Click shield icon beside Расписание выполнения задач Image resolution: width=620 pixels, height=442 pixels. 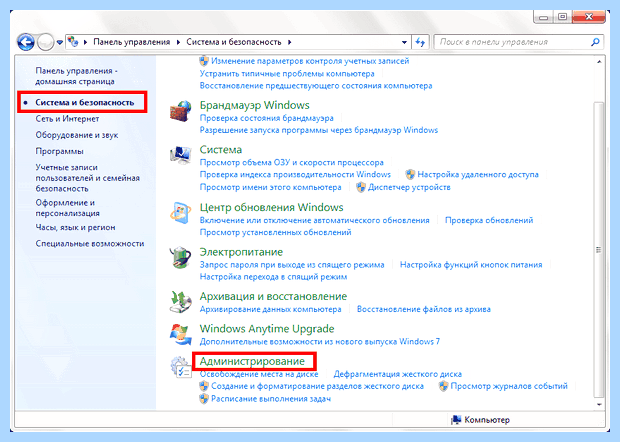click(204, 399)
